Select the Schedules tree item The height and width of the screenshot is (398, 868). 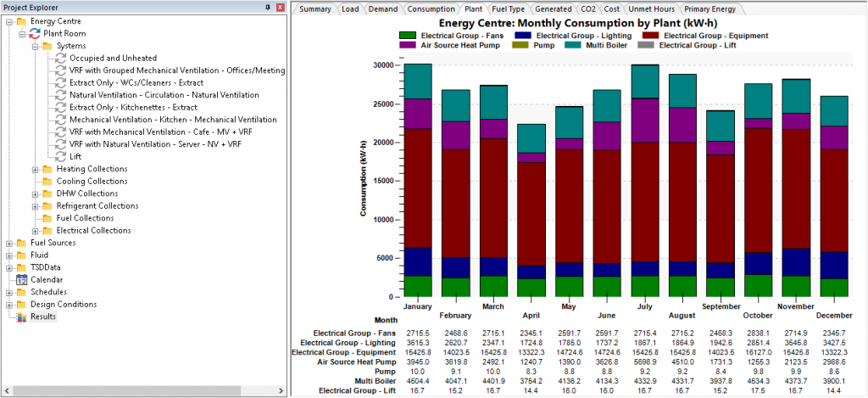[48, 292]
